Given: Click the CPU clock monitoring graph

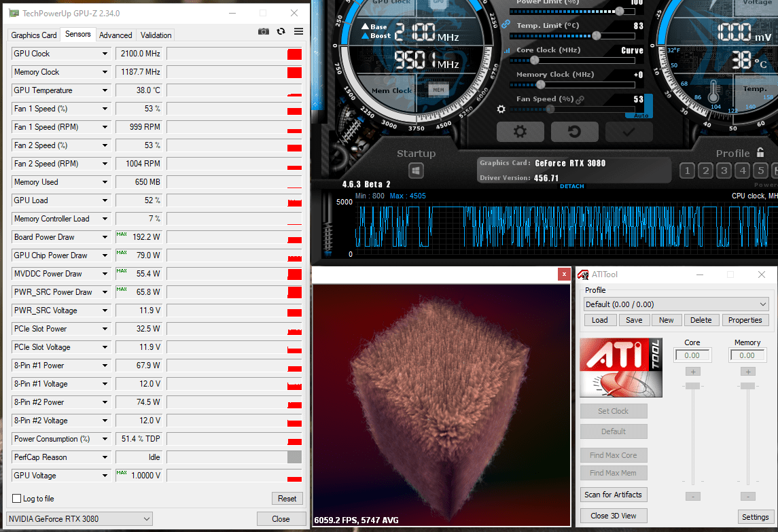Looking at the screenshot, I should (x=565, y=228).
